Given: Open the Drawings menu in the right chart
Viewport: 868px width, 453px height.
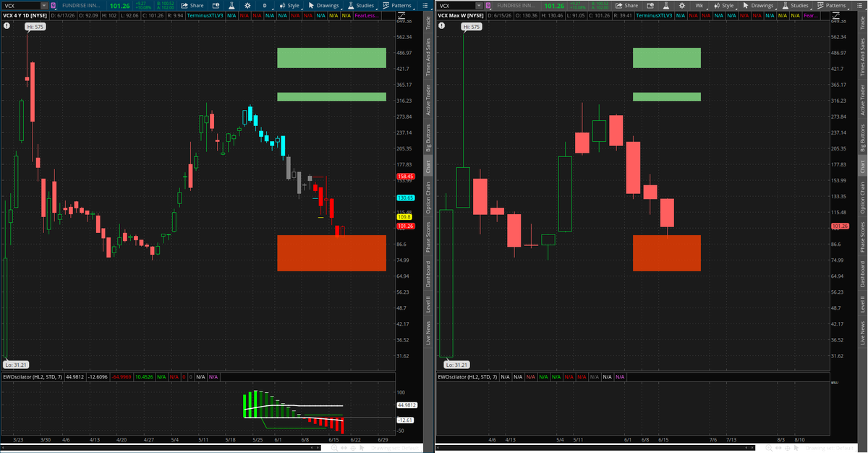Looking at the screenshot, I should [x=758, y=6].
